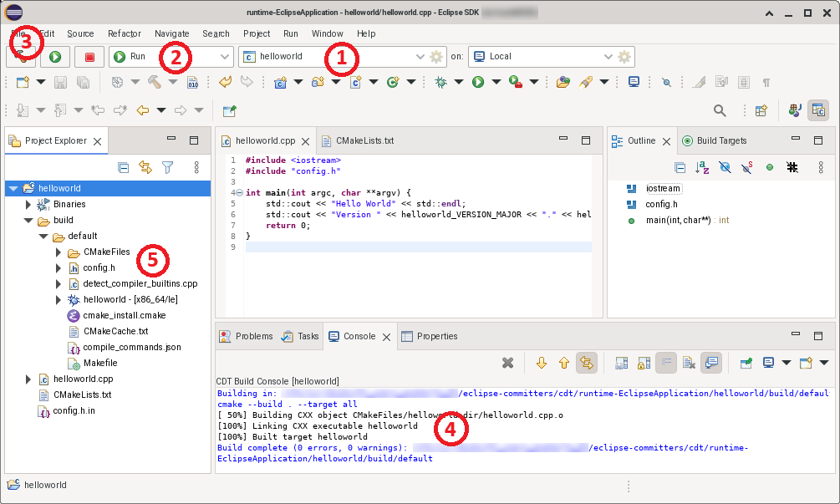Click the Open Perspective icon
The width and height of the screenshot is (840, 504).
[x=761, y=111]
